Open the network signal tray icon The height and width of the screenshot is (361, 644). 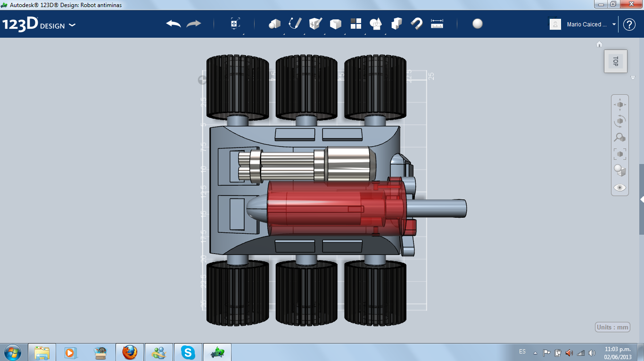580,353
